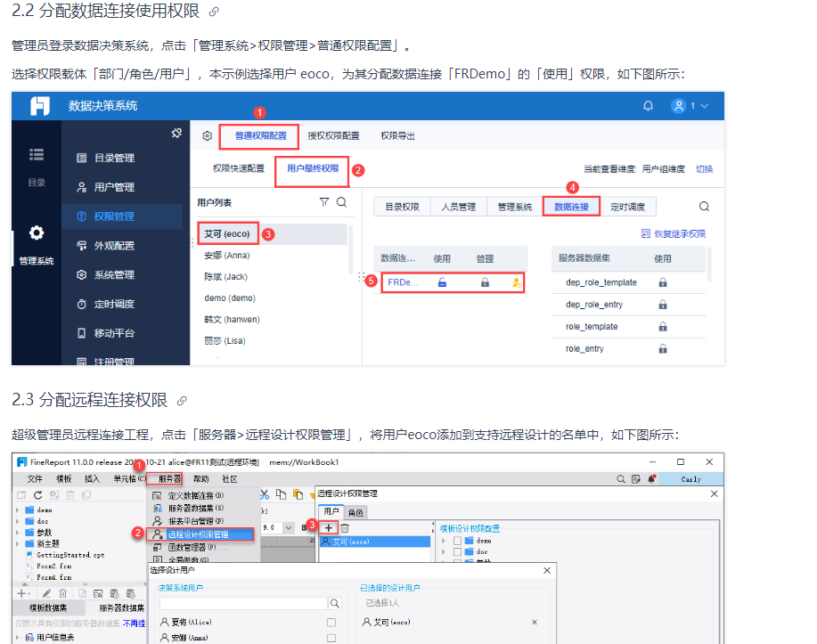817x644 pixels.
Task: Click the search icon right of 定时调度 tab
Action: [704, 207]
